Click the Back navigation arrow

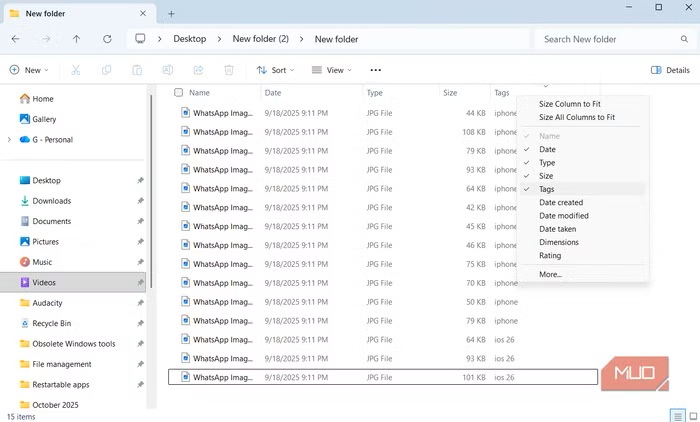point(15,39)
